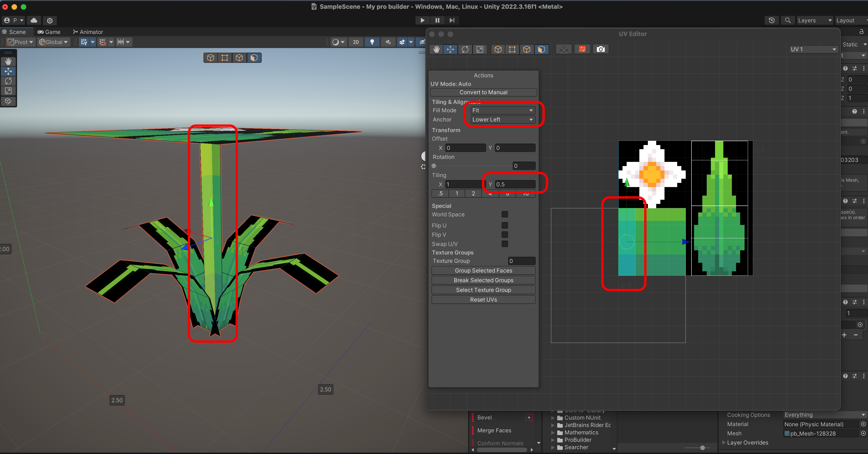Click the camera screenshot icon in UV Editor

pyautogui.click(x=600, y=49)
